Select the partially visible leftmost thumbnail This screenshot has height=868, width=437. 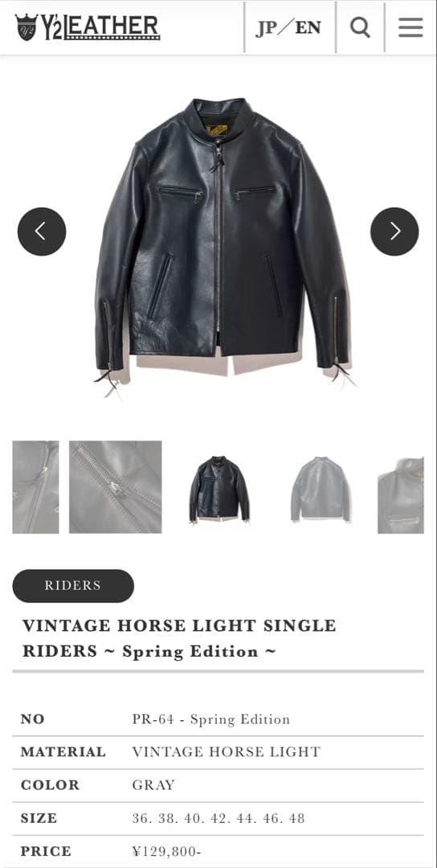click(x=35, y=487)
